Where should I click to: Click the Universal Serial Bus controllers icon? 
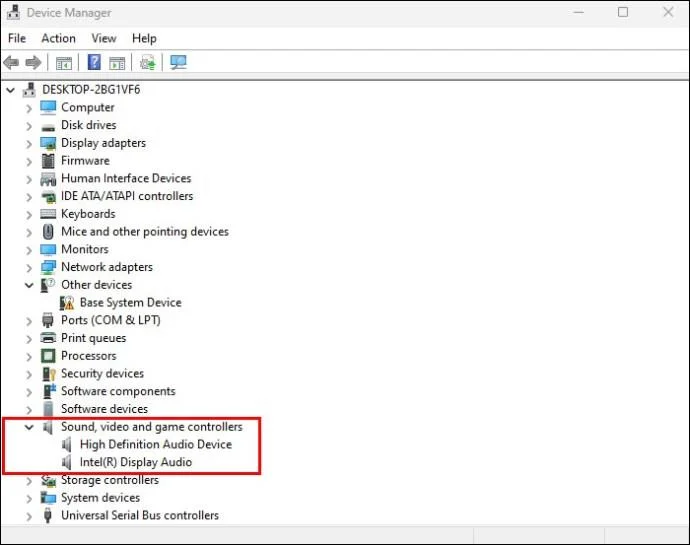(x=48, y=515)
